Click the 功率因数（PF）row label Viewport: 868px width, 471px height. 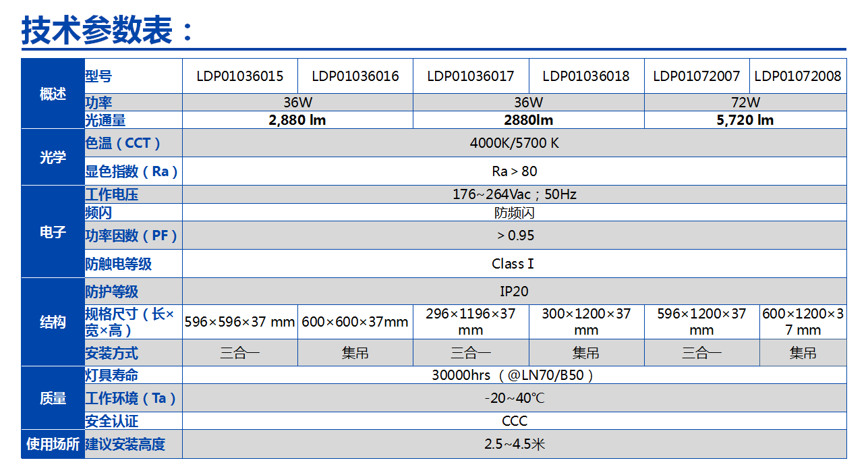click(x=132, y=235)
